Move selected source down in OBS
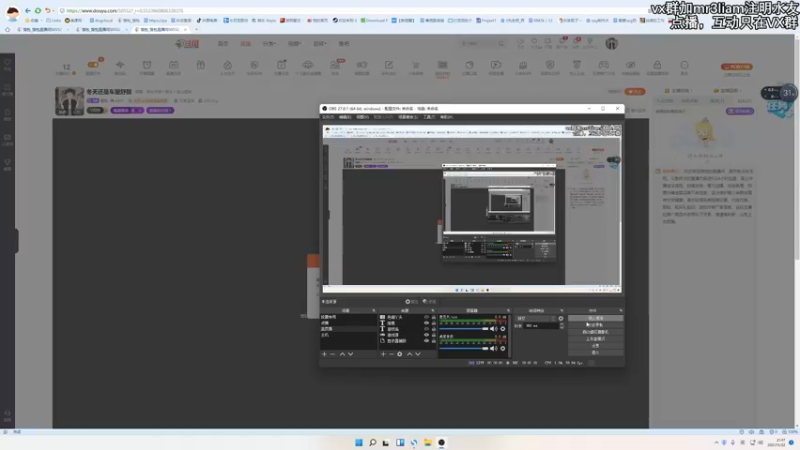Image resolution: width=800 pixels, height=450 pixels. tap(418, 354)
